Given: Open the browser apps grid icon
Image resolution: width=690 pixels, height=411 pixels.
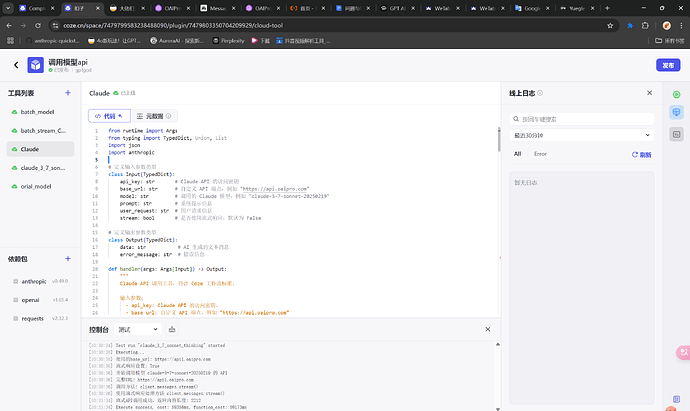Looking at the screenshot, I should point(11,40).
